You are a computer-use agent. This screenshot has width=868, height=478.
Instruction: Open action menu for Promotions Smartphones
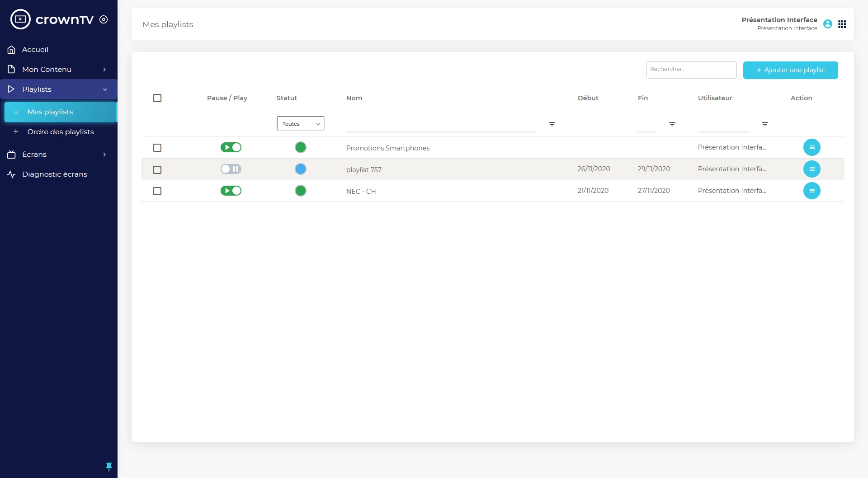811,147
